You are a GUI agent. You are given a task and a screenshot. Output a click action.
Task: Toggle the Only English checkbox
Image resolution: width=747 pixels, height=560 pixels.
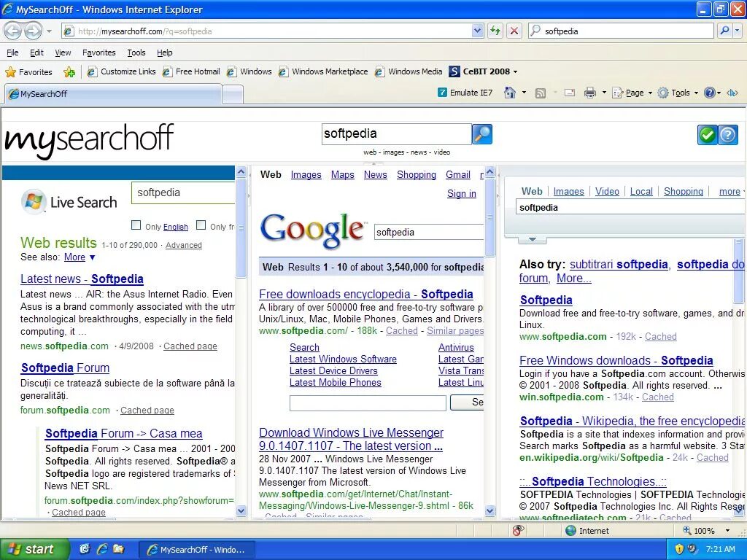136,225
